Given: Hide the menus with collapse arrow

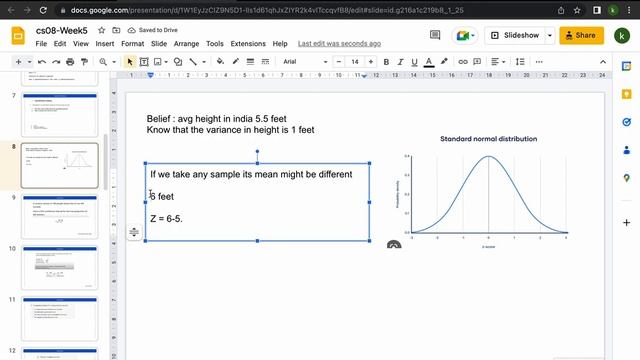Looking at the screenshot, I should click(x=603, y=62).
